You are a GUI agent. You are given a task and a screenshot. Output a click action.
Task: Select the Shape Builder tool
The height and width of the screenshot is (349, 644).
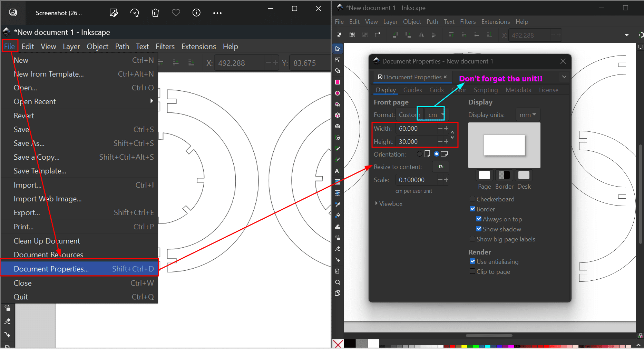338,71
